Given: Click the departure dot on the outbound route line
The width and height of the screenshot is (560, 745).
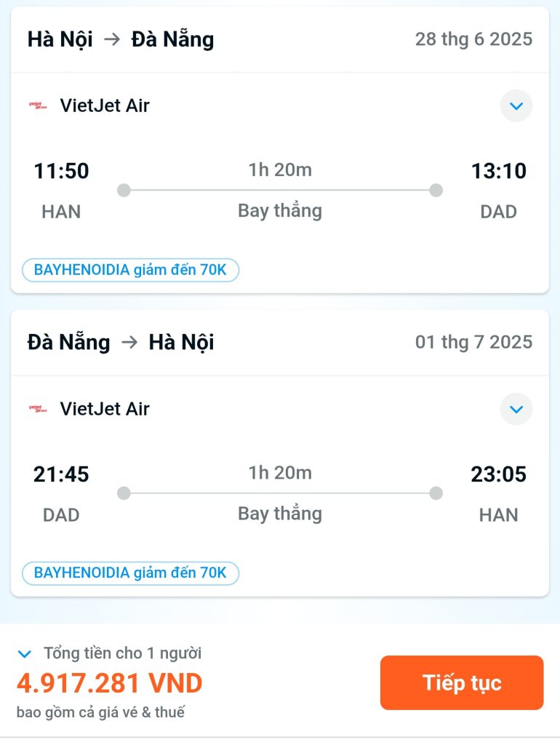Looking at the screenshot, I should [124, 190].
